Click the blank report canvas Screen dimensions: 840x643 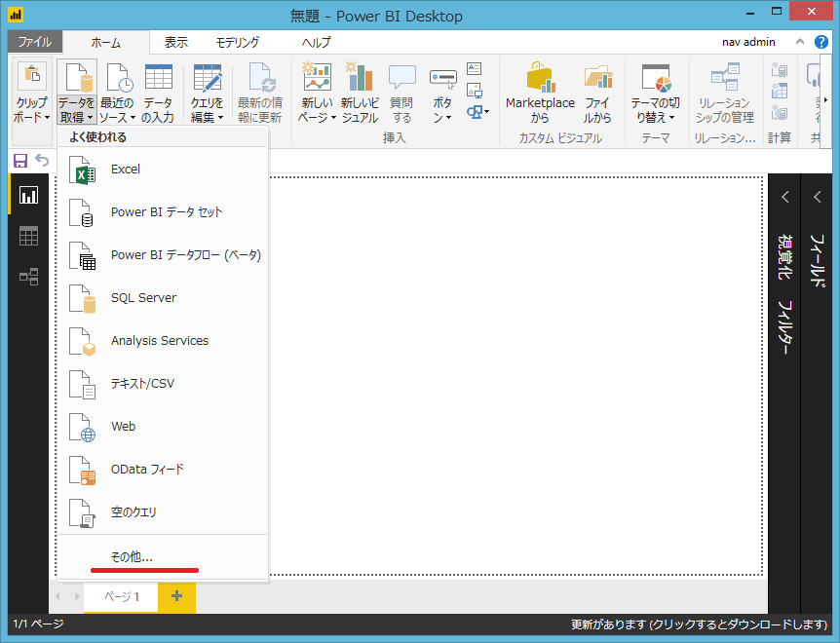(x=515, y=376)
